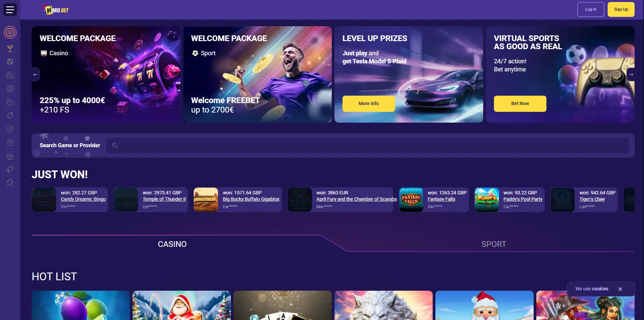644x320 pixels.
Task: Open the headset support icon
Action: [10, 183]
